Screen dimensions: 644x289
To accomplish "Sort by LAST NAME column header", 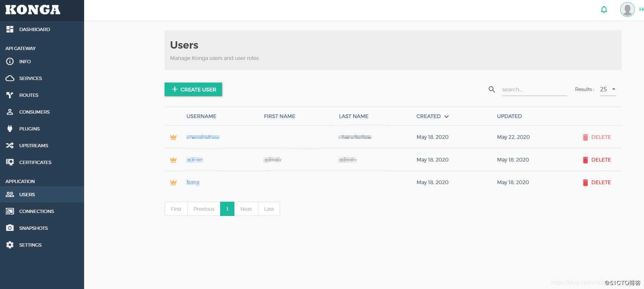I will pos(354,116).
